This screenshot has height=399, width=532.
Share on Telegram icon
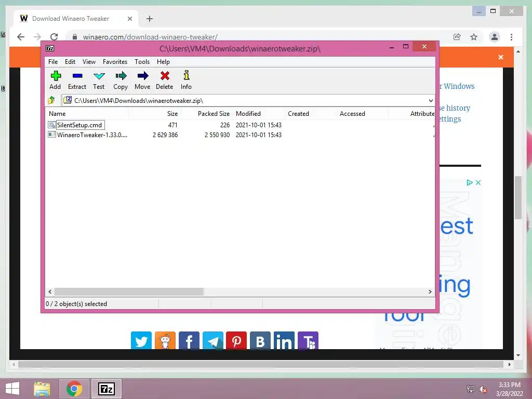click(x=213, y=341)
